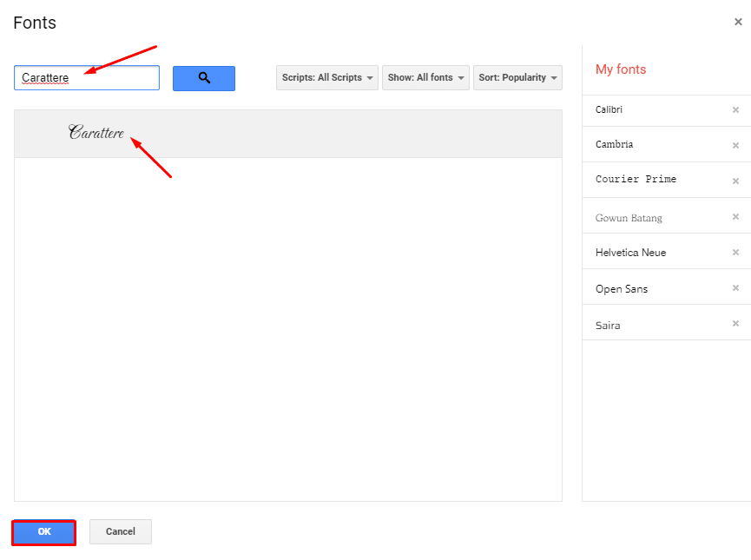Image resolution: width=751 pixels, height=560 pixels.
Task: Remove Helvetica Neue from My fonts
Action: (x=735, y=252)
